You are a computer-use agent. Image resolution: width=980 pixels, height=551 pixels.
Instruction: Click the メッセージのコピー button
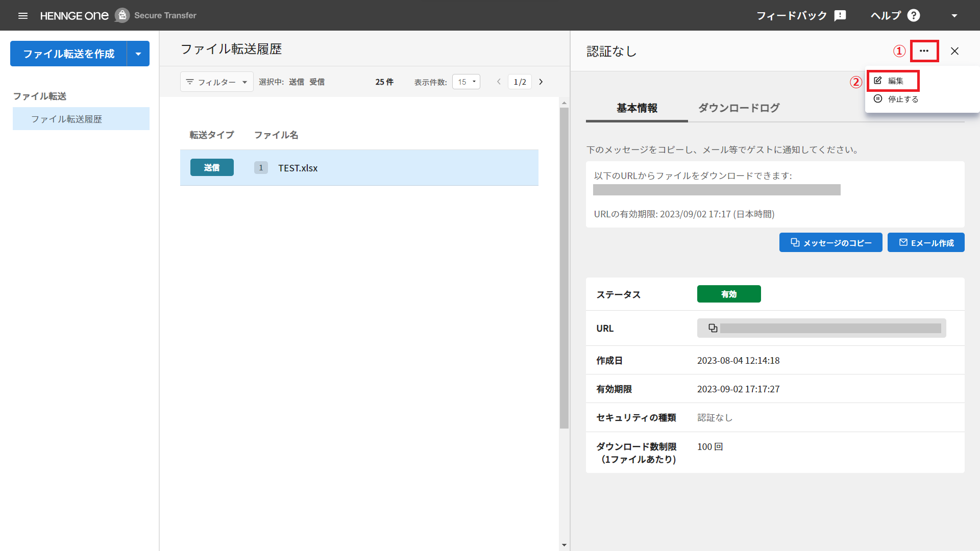(830, 242)
